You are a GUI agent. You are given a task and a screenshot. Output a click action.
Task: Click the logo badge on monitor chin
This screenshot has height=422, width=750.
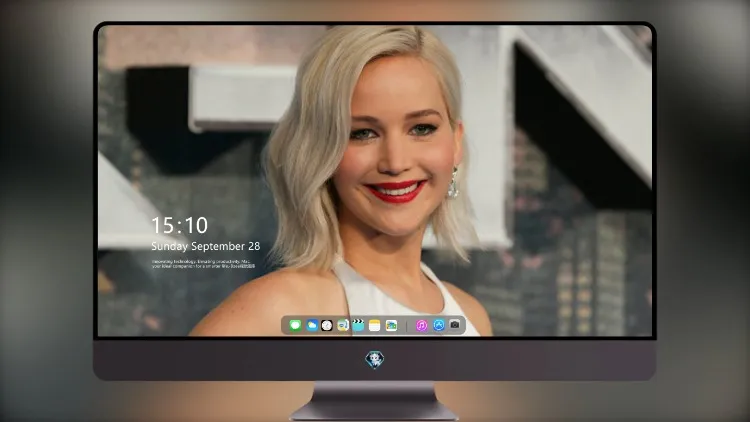(375, 360)
